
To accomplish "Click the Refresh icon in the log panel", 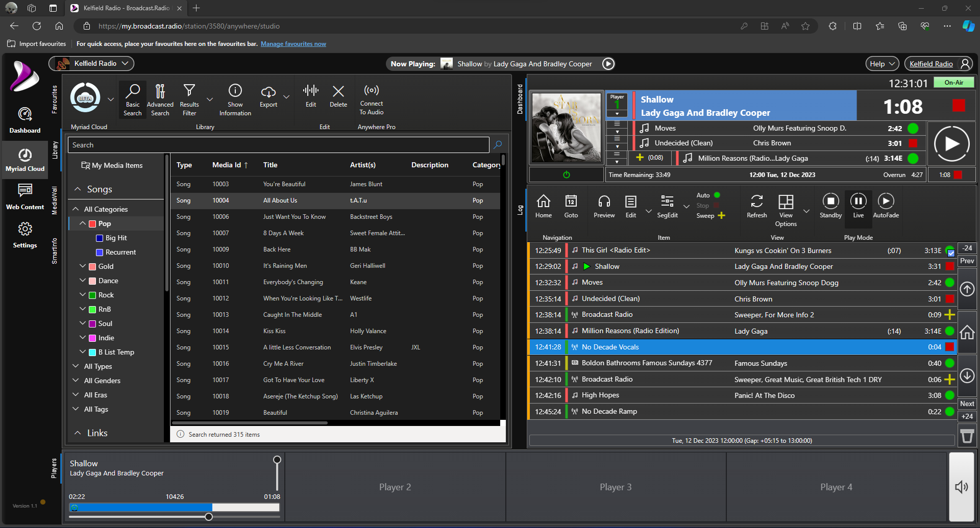I will tap(756, 204).
